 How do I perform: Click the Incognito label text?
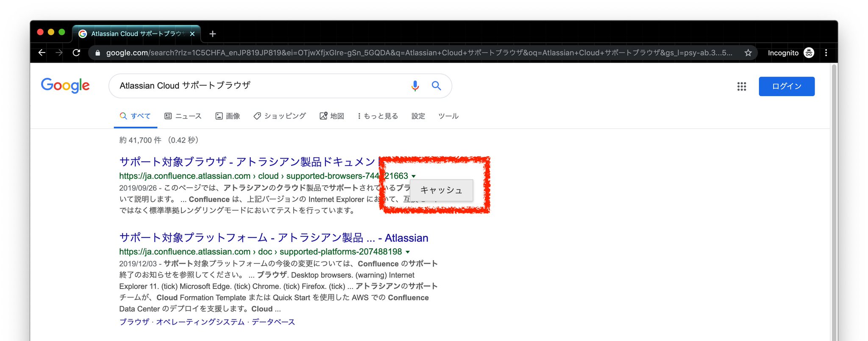coord(783,53)
